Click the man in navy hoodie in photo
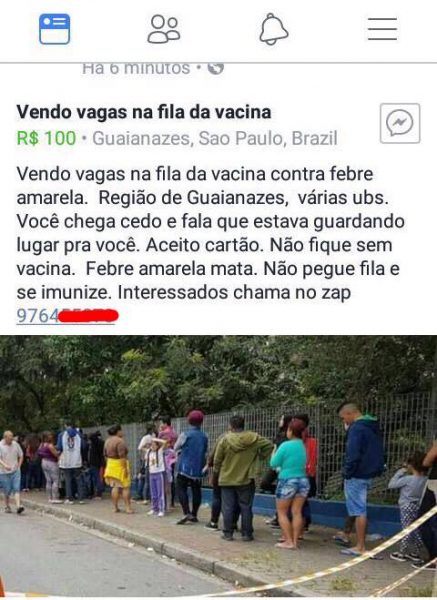 pos(360,478)
